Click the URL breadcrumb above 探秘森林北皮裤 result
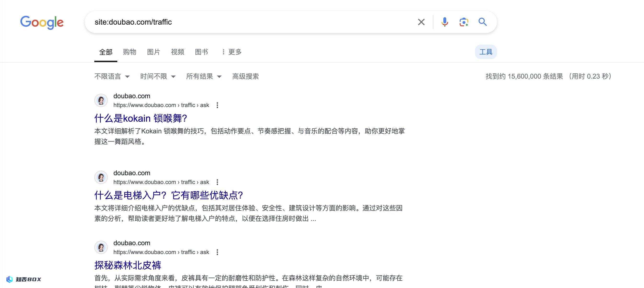644x288 pixels. (x=161, y=252)
